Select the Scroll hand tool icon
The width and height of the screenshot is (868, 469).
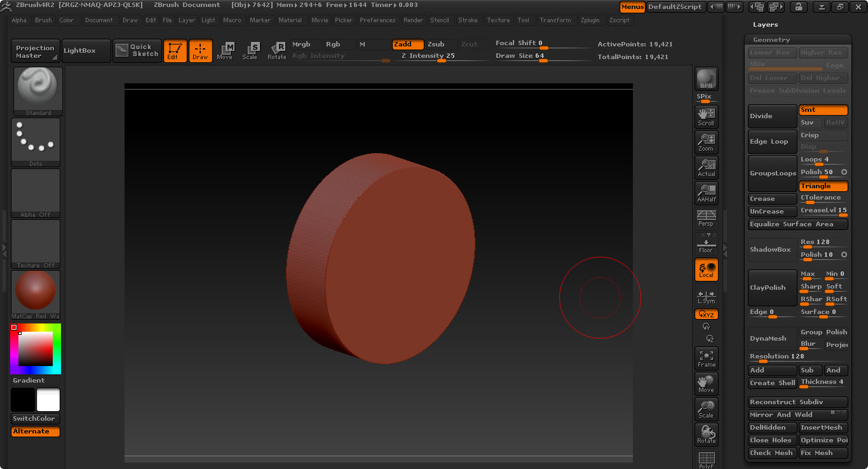[706, 116]
